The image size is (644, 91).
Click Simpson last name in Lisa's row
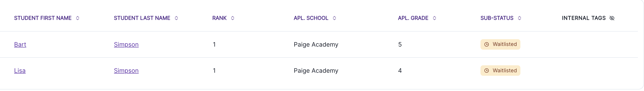[x=126, y=71]
